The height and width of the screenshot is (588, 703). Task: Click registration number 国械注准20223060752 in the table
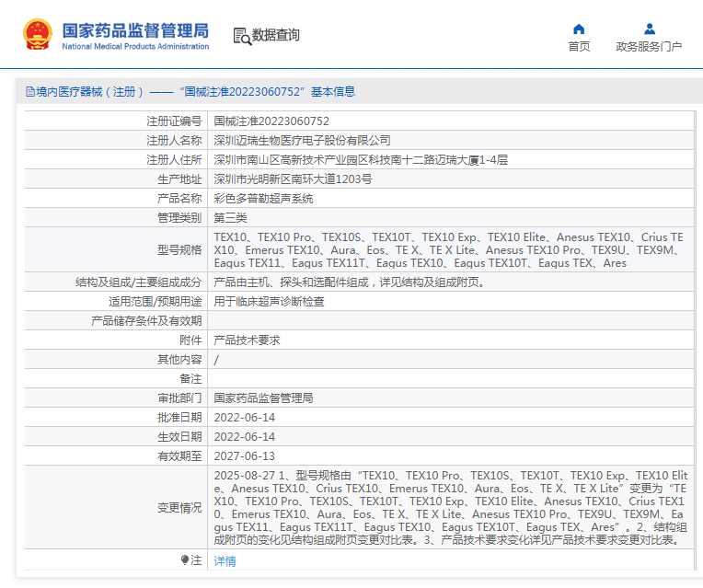tap(271, 121)
